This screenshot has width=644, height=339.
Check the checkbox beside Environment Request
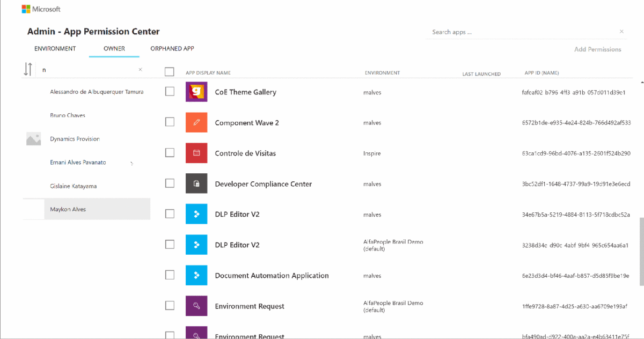[x=170, y=305]
